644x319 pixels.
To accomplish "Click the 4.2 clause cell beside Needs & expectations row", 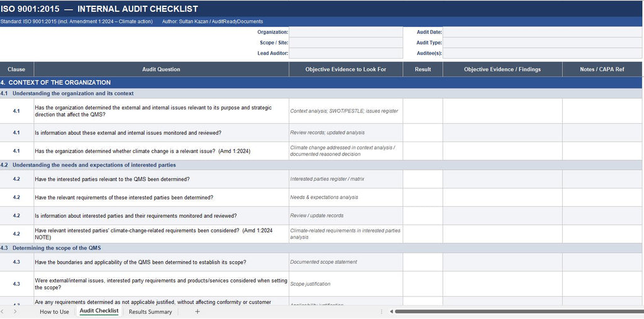I will (x=16, y=198).
